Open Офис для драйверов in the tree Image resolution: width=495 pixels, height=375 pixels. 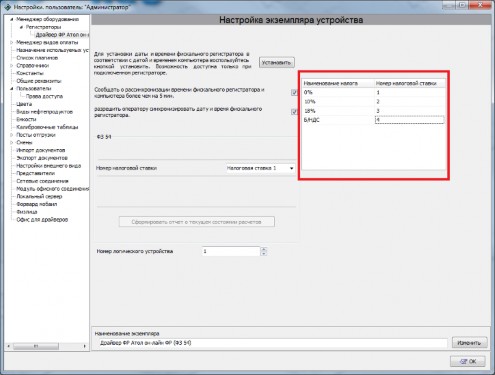point(42,219)
